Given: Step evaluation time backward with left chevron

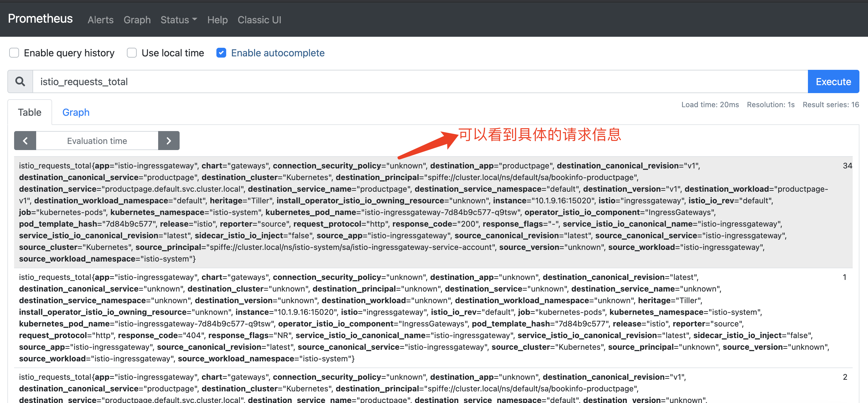Looking at the screenshot, I should click(25, 141).
